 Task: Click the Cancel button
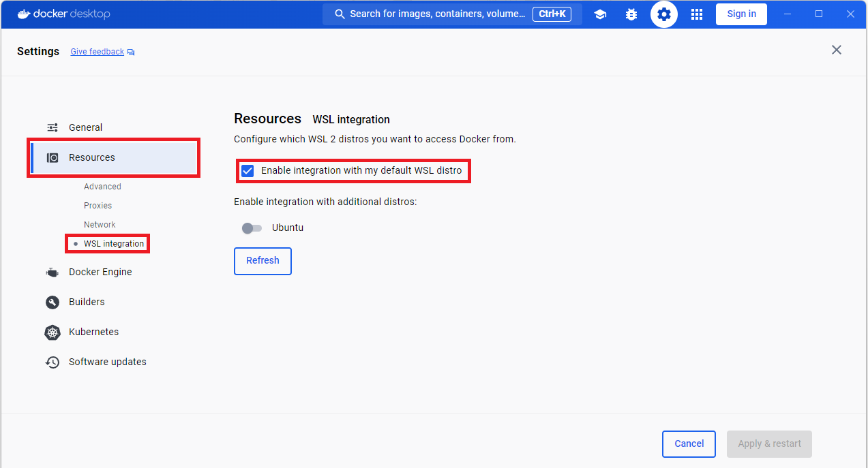689,444
